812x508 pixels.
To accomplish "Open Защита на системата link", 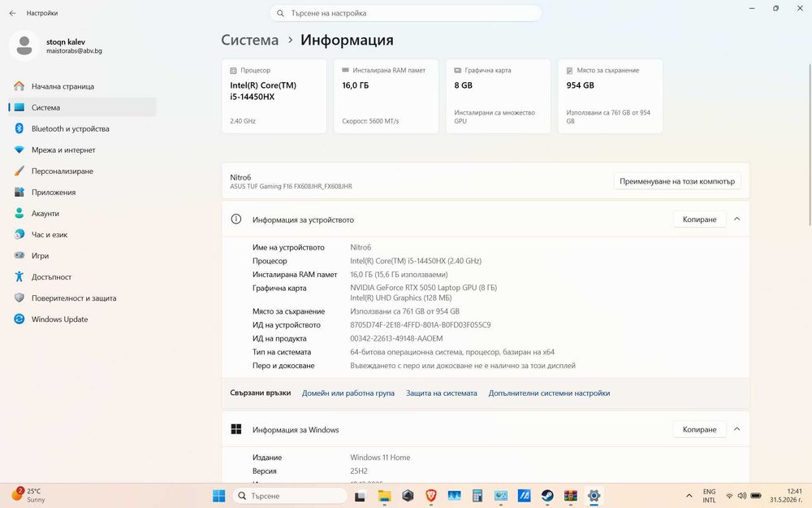I will [x=441, y=393].
